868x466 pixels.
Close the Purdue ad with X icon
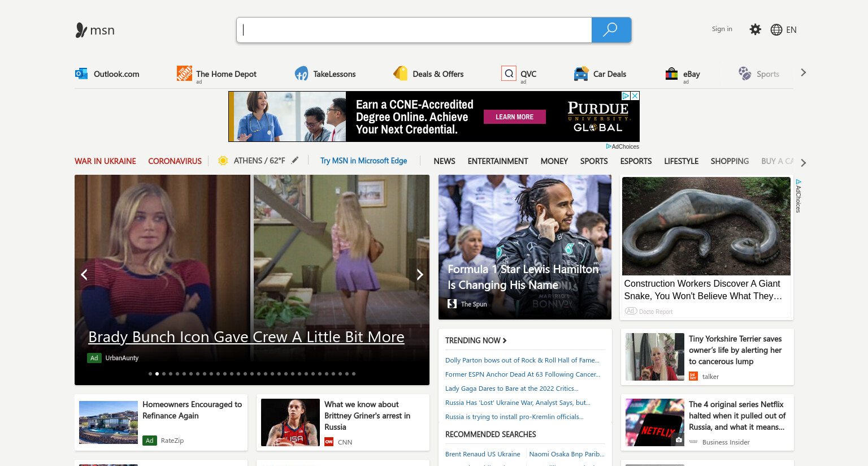(635, 96)
